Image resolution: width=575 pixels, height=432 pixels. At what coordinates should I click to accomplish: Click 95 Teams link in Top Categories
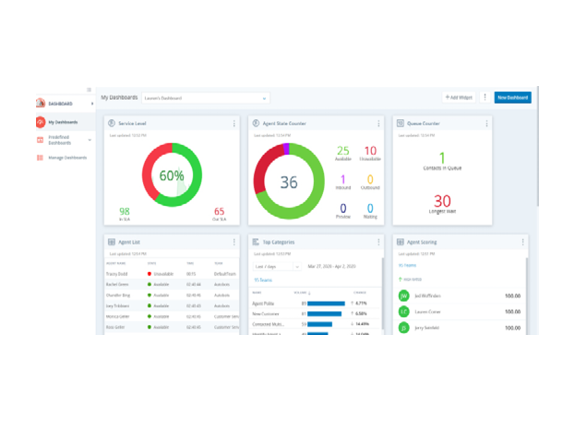[263, 280]
